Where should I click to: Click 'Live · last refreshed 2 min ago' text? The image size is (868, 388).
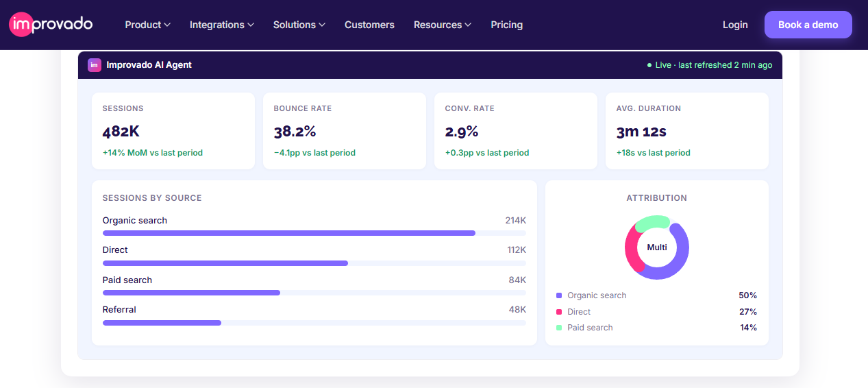[714, 65]
